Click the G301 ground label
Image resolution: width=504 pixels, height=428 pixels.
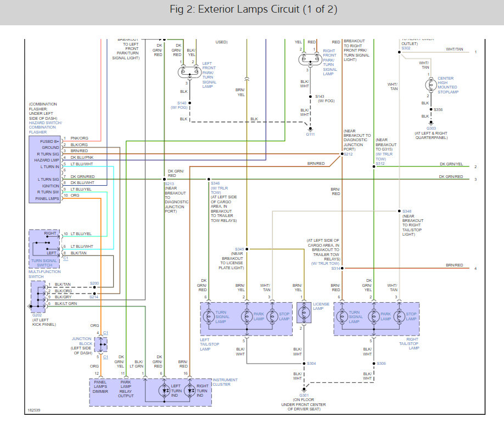tap(304, 395)
